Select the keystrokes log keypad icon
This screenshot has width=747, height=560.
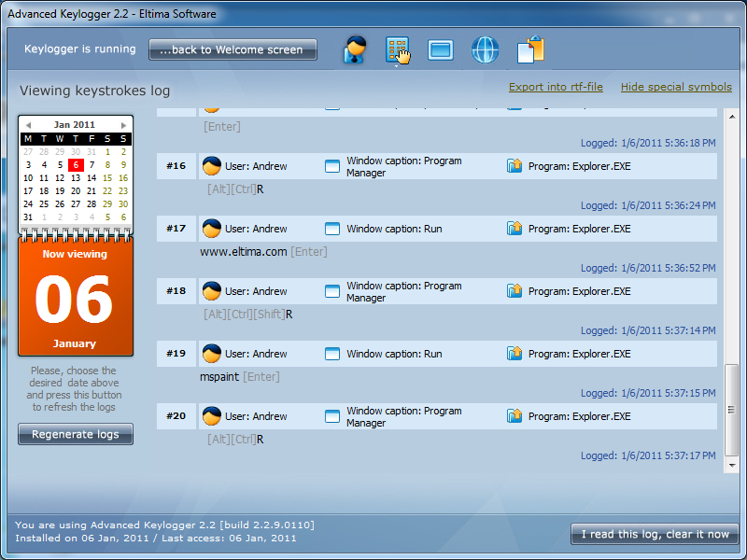click(x=398, y=49)
